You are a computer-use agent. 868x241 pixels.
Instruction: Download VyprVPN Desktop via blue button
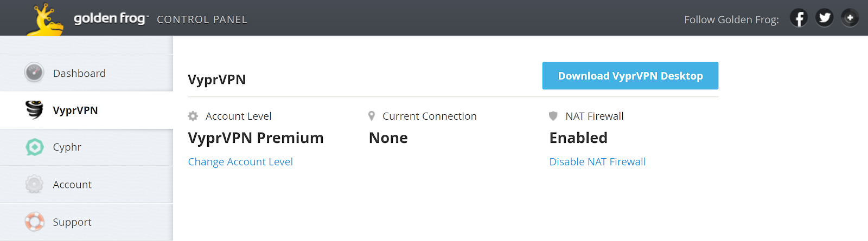pyautogui.click(x=630, y=76)
